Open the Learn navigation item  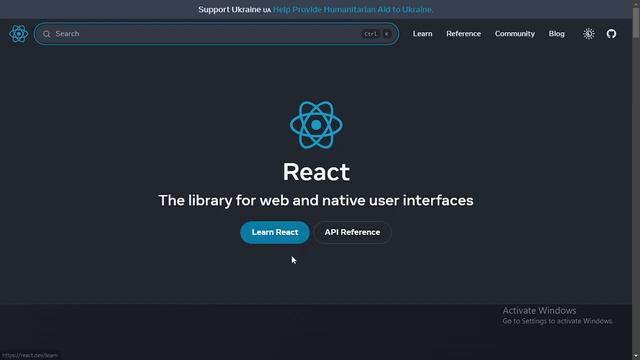tap(422, 34)
